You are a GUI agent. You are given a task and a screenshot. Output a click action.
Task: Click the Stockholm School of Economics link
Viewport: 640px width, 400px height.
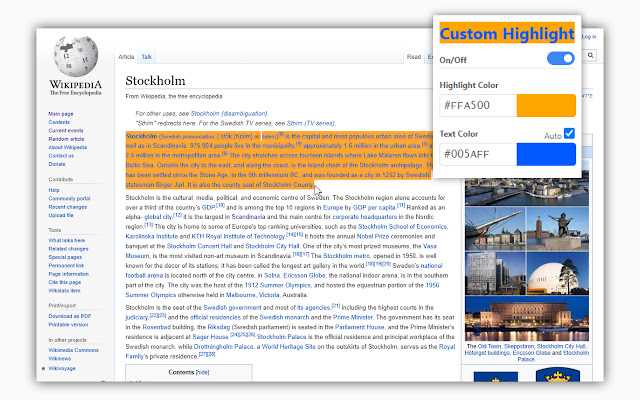click(402, 227)
